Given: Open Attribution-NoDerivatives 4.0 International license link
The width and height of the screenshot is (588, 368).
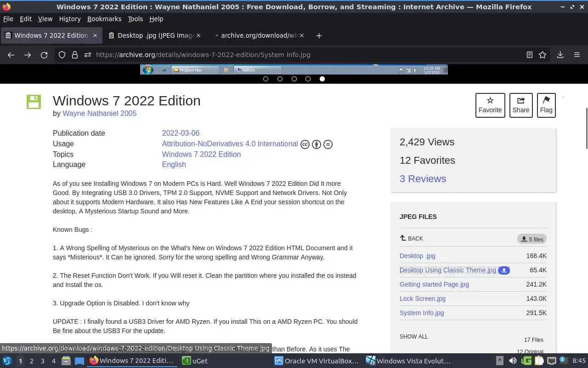Looking at the screenshot, I should [x=230, y=144].
